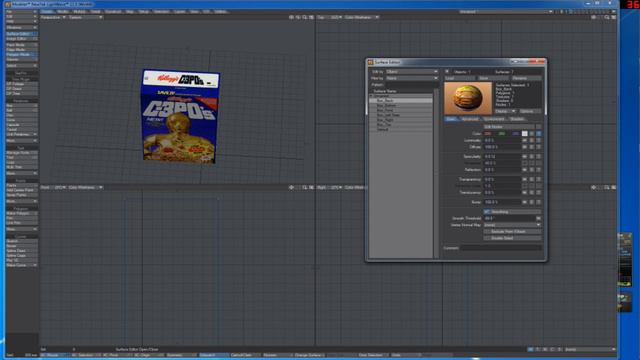Collapse the object tree in surface list
640x360 pixels.
pos(372,96)
